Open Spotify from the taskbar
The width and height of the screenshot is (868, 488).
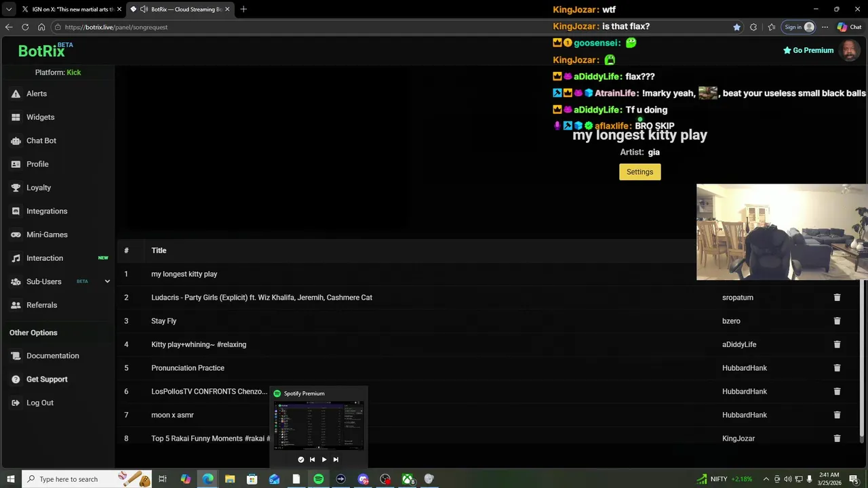pyautogui.click(x=319, y=479)
